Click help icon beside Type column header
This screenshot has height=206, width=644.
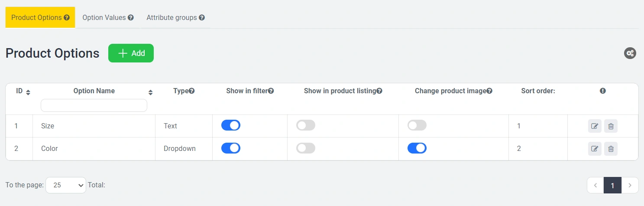tap(191, 91)
